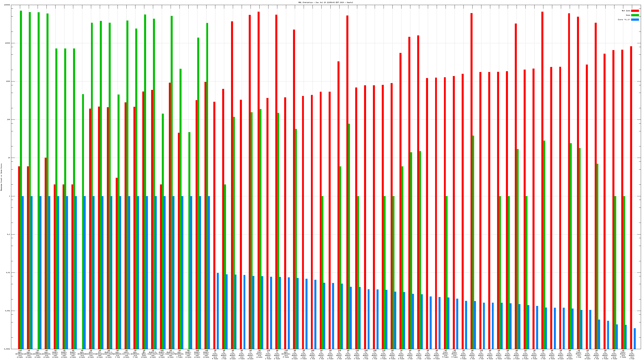Click the 'zen.spamhaus.org 8 hops' x-axis label
644x362 pixels.
tap(286, 354)
